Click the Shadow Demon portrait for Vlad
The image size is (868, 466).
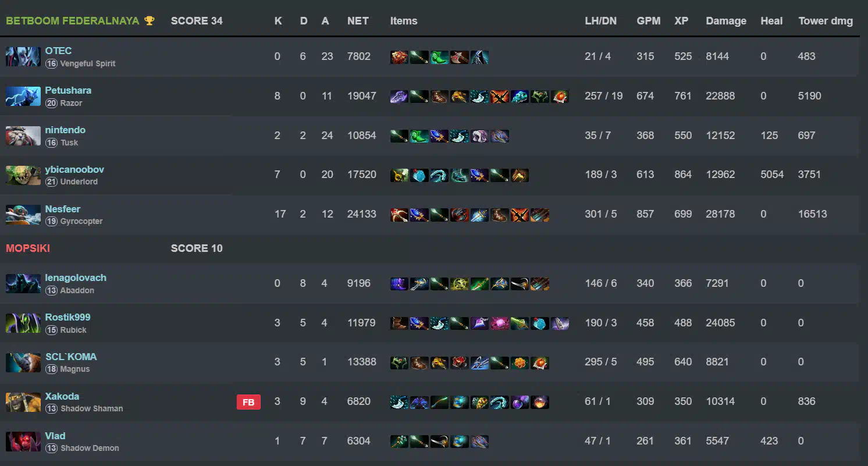(23, 442)
